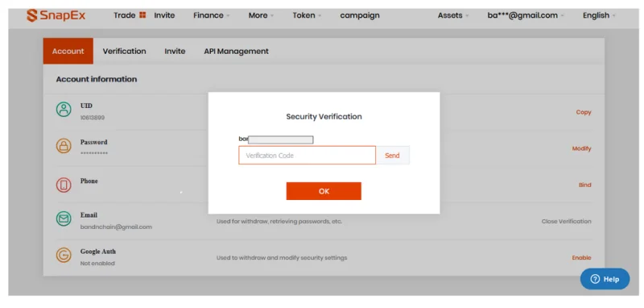644x308 pixels.
Task: Click the Trade grid icon
Action: 142,15
